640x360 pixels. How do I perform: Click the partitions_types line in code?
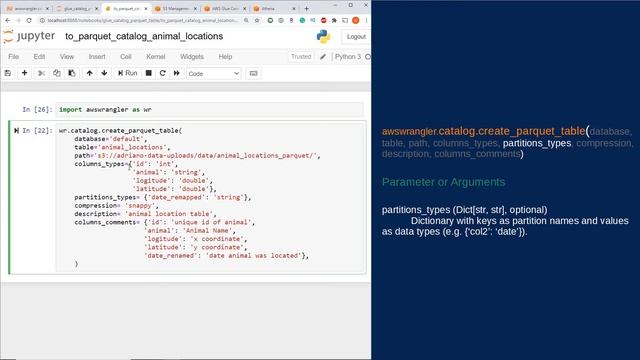coord(162,197)
